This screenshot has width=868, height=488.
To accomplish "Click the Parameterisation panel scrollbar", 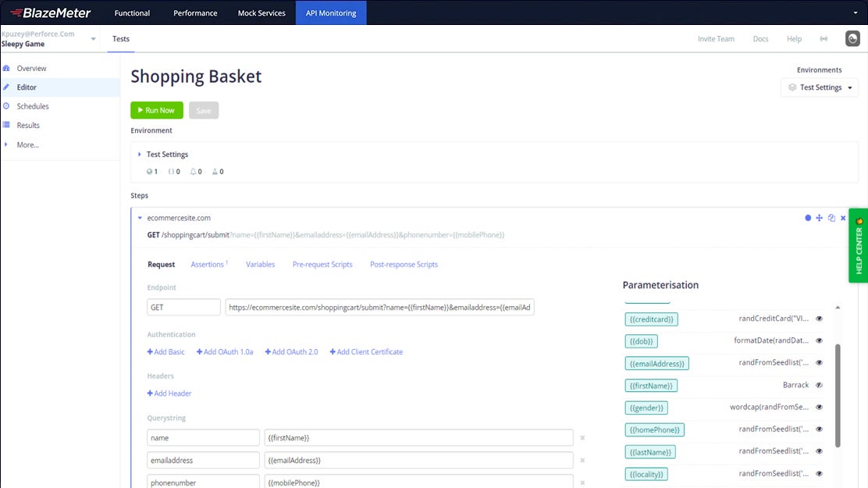I will 838,396.
